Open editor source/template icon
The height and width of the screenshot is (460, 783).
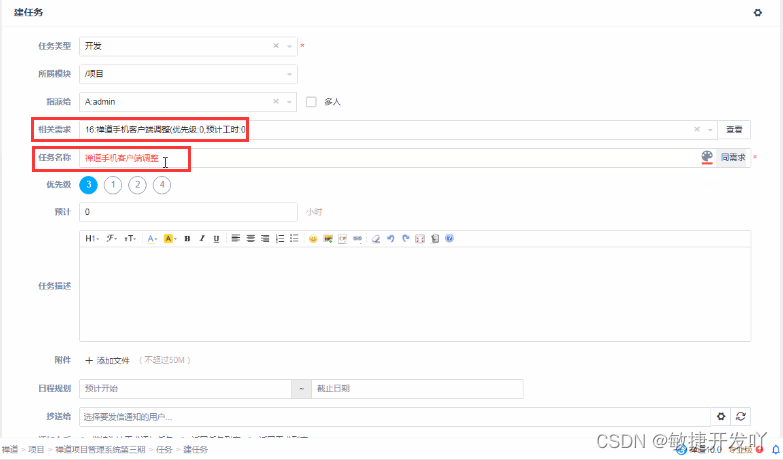coord(435,239)
